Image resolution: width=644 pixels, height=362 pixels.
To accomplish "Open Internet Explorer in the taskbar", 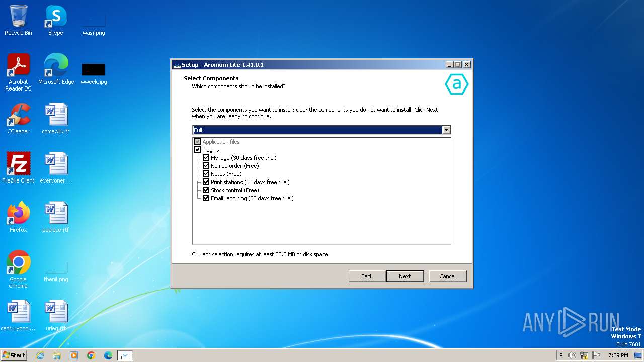I will click(40, 355).
